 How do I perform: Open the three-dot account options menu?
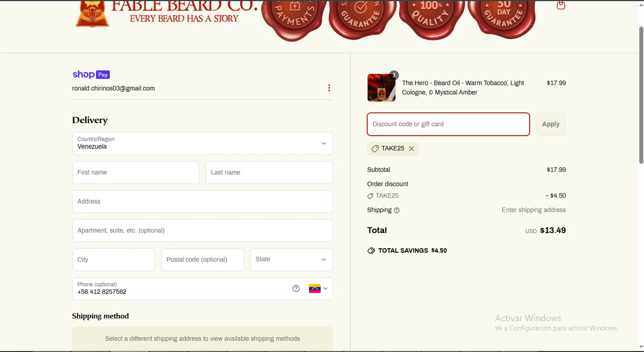(x=329, y=88)
